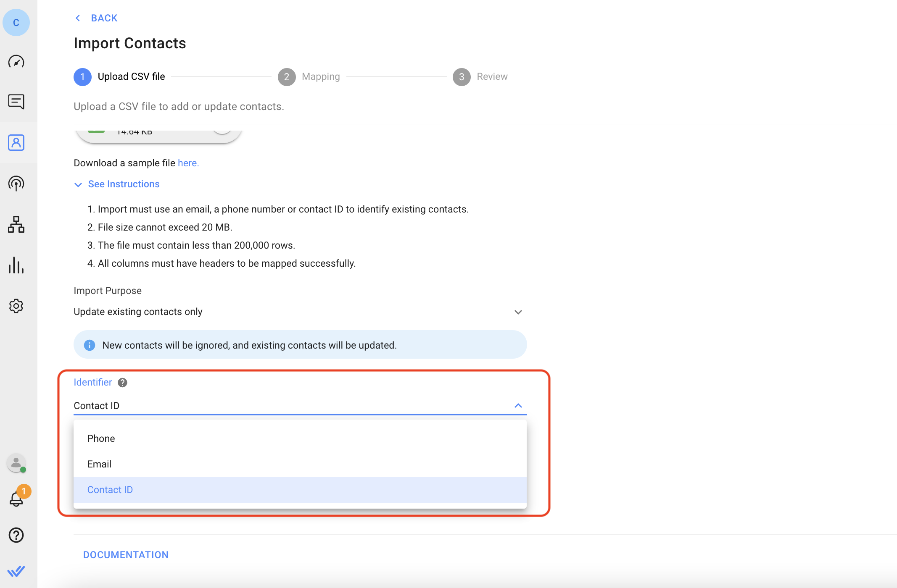Select Phone as the identifier
Screen dimensions: 897x588
(101, 438)
